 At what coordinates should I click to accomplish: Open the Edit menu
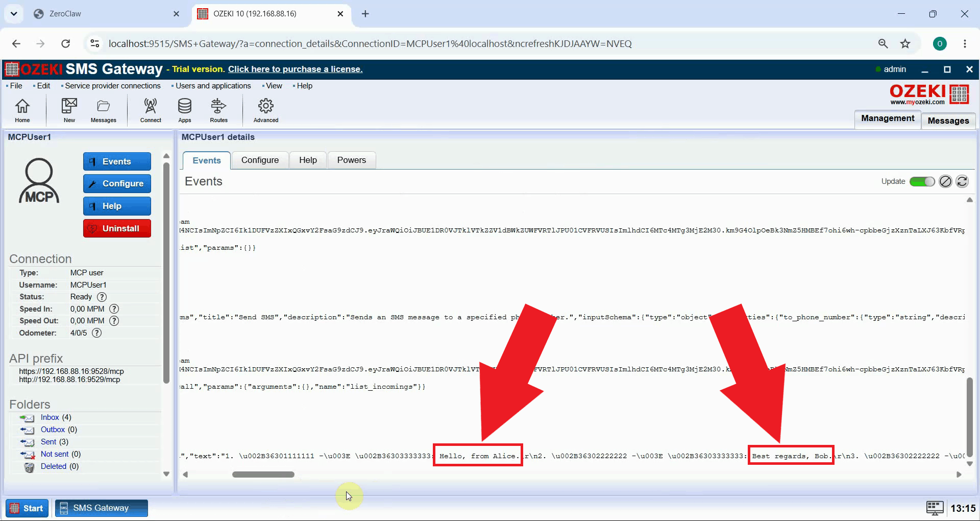click(43, 86)
